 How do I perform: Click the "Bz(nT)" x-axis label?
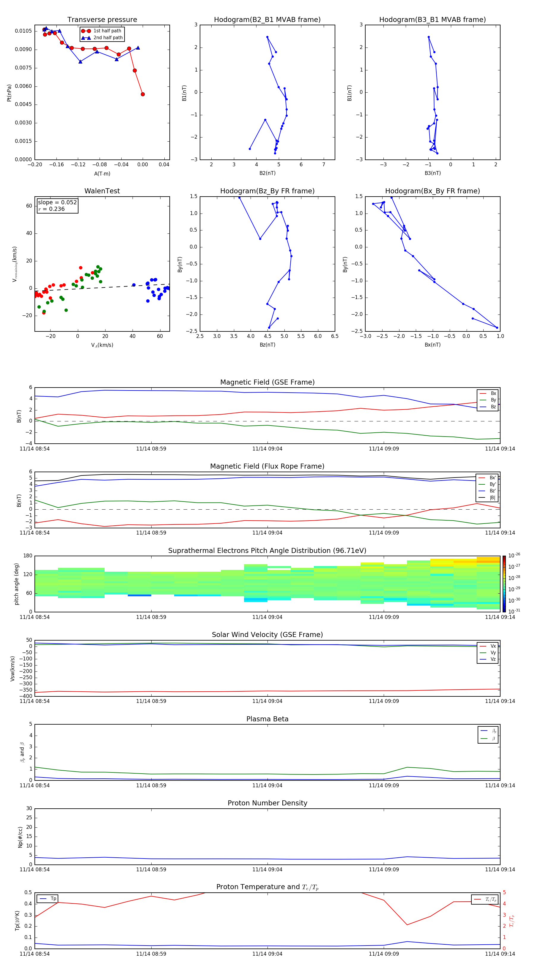[x=267, y=345]
